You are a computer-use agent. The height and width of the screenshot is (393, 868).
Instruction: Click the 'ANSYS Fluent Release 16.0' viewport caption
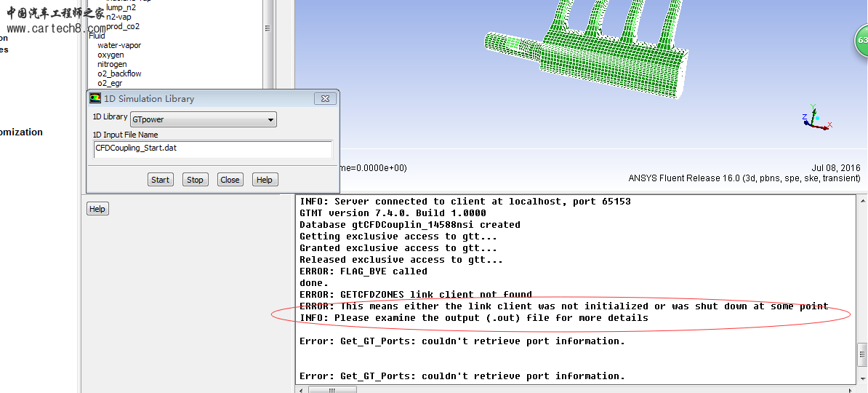click(x=744, y=178)
